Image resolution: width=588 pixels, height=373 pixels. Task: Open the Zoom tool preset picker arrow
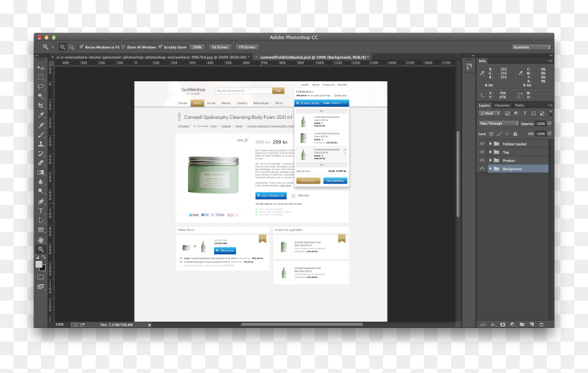point(53,47)
